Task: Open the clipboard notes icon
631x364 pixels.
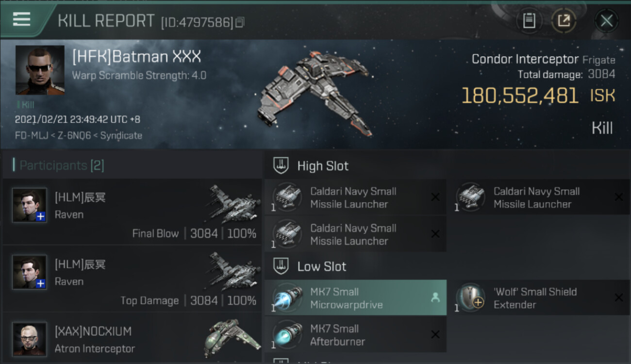Action: point(529,21)
